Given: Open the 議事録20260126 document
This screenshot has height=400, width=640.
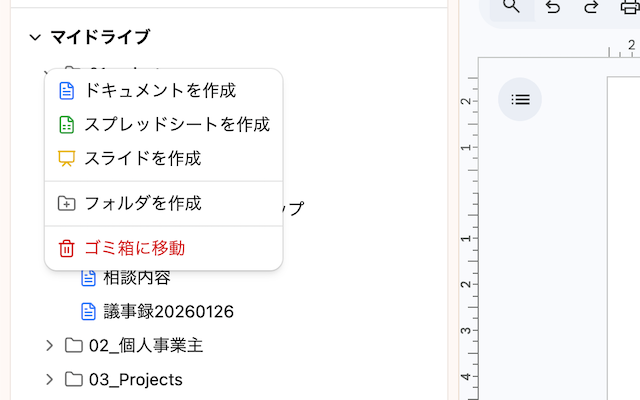Looking at the screenshot, I should (x=168, y=311).
